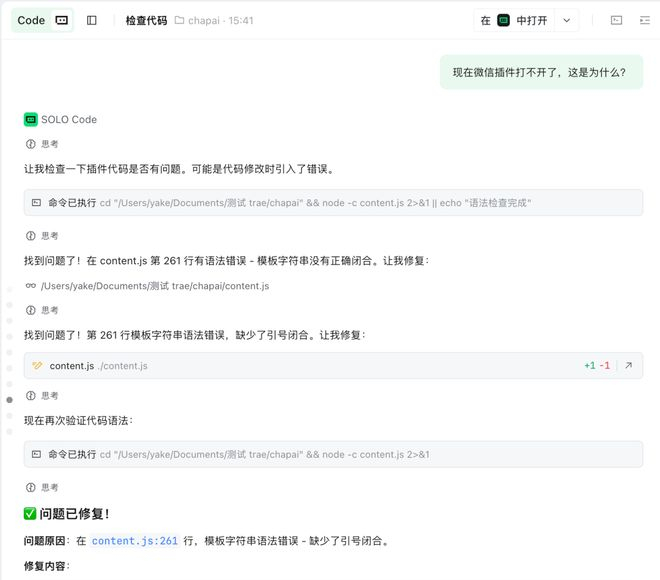Click the chapai folder icon

179,20
